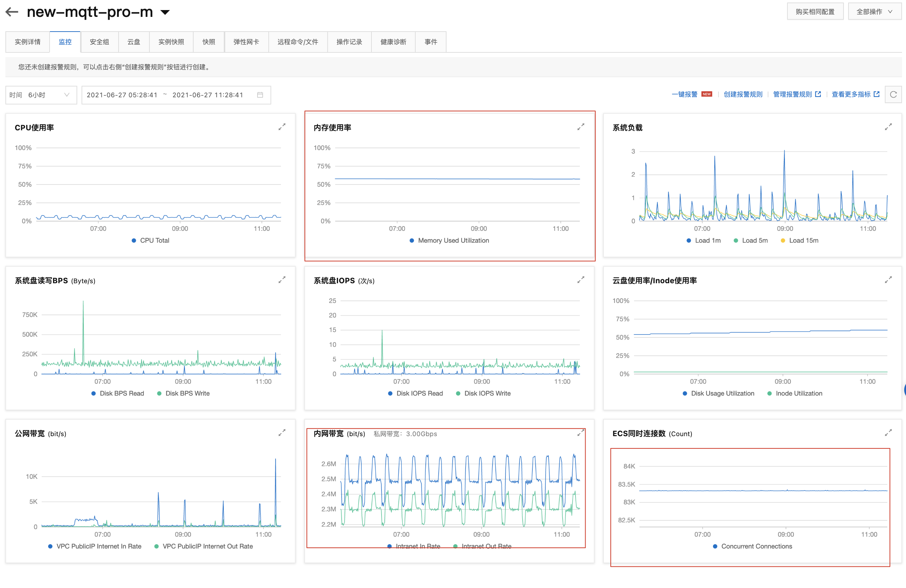Screen dimensions: 906x588
Task: Toggle VPC PublicIP Internet In Rate legend
Action: click(95, 546)
